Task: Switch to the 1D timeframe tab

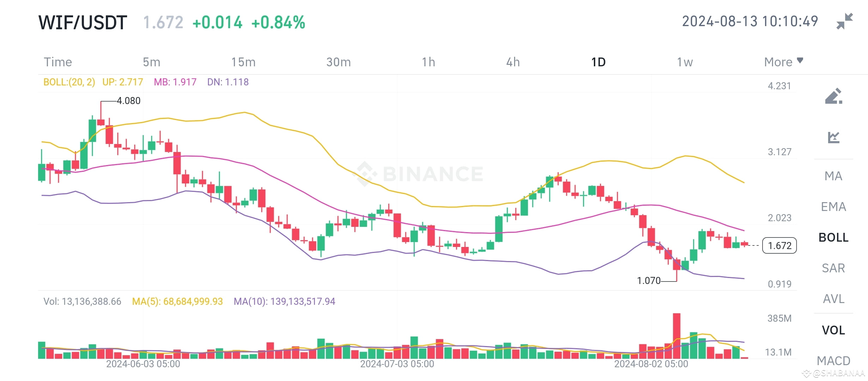Action: click(x=598, y=62)
